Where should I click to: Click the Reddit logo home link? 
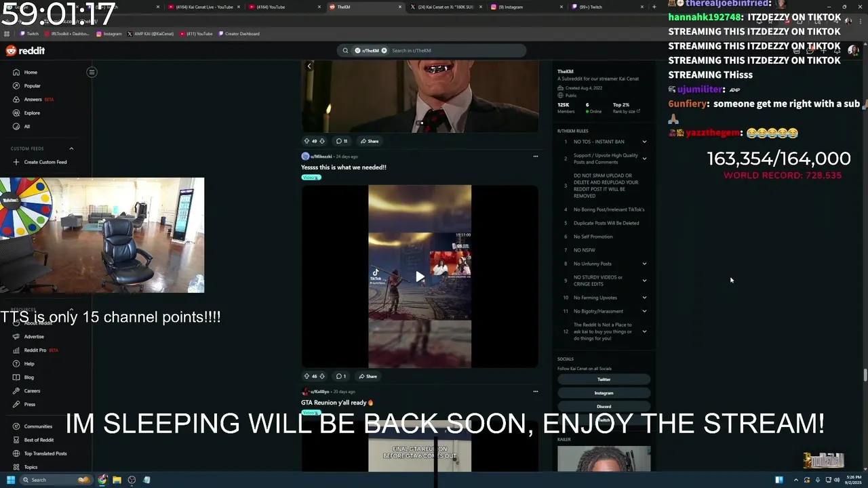[x=25, y=51]
